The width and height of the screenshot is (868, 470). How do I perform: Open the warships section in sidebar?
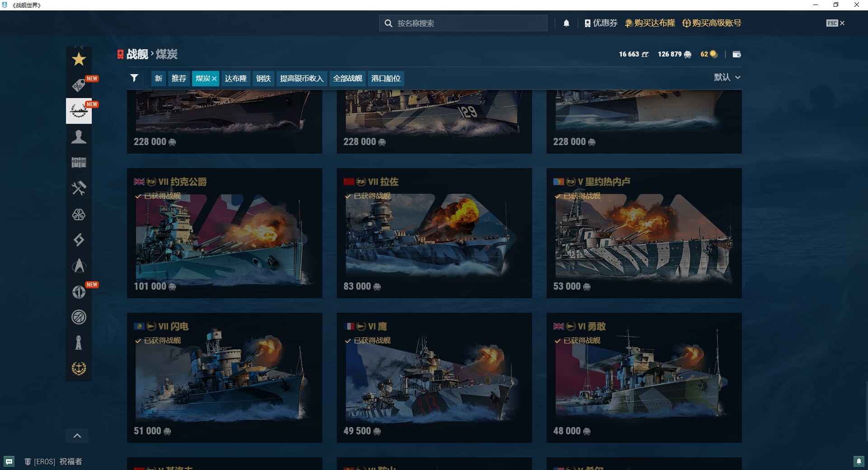point(79,111)
